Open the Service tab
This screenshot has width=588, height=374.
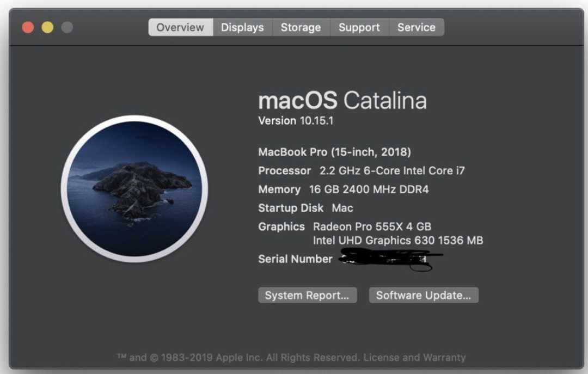click(416, 27)
